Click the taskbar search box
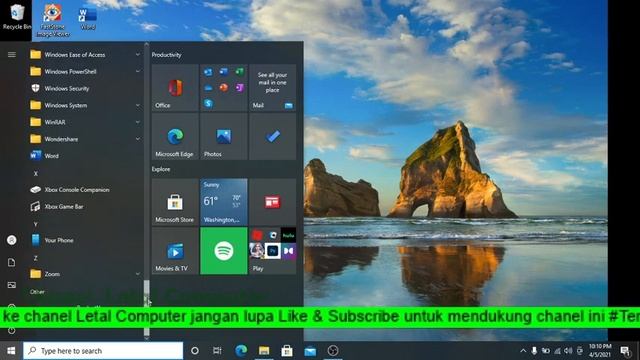640x360 pixels. pos(103,351)
